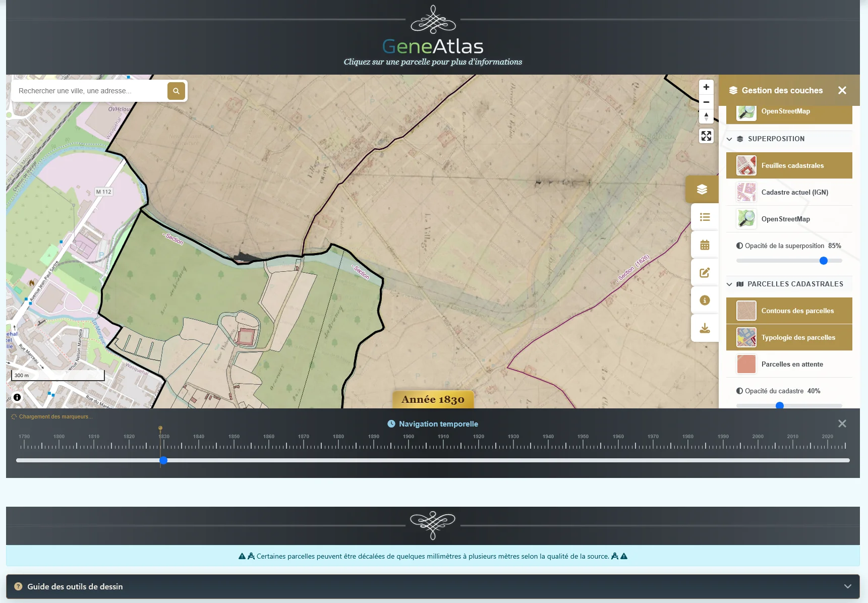Viewport: 868px width, 603px height.
Task: Select Typologie des parcelles layer
Action: (x=789, y=337)
